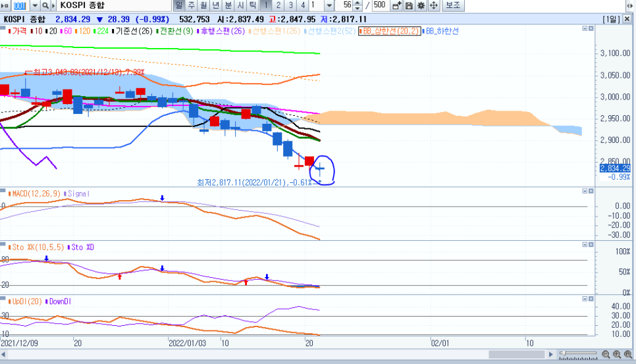This screenshot has width=636, height=364.
Task: Click the 후행스팬(26) legend label
Action: [x=221, y=31]
